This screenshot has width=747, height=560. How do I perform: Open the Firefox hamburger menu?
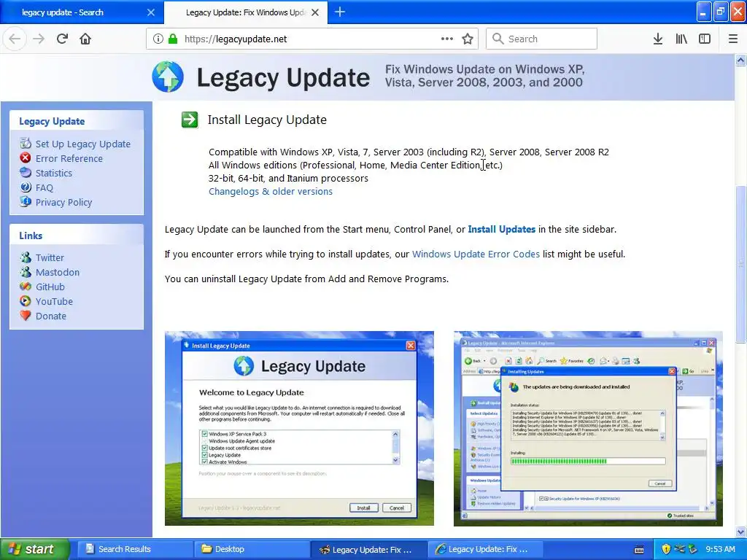coord(733,39)
